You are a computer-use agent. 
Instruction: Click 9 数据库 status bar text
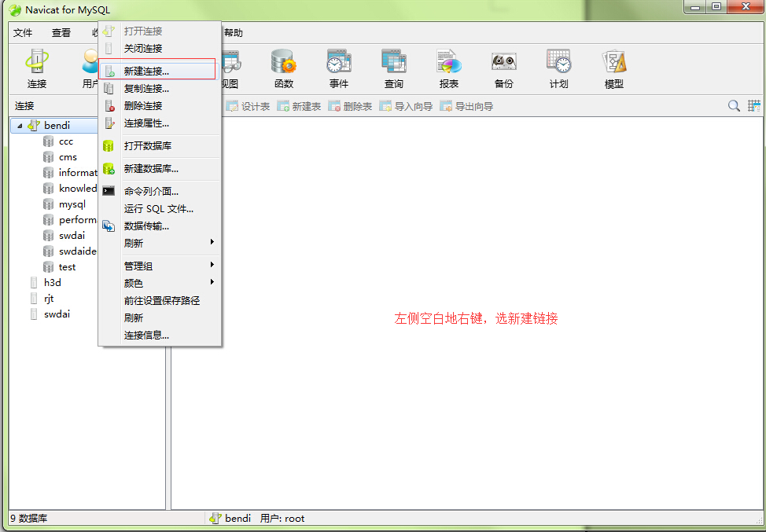click(x=29, y=519)
